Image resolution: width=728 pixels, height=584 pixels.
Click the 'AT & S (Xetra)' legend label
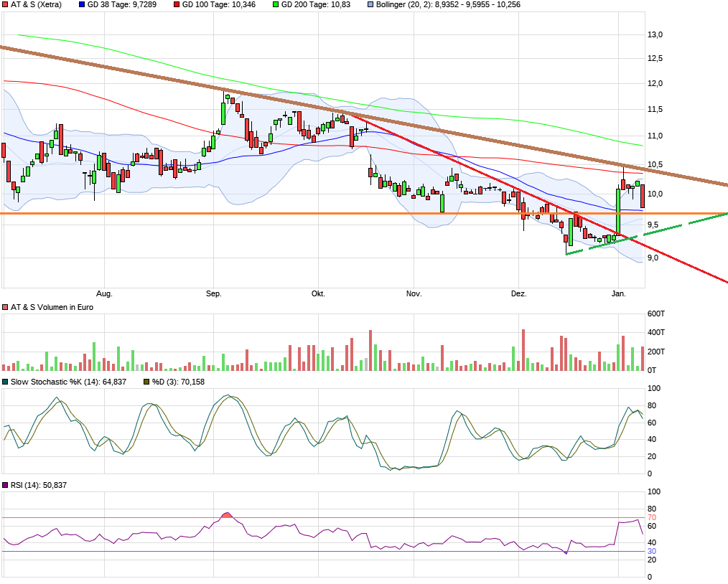[x=36, y=4]
